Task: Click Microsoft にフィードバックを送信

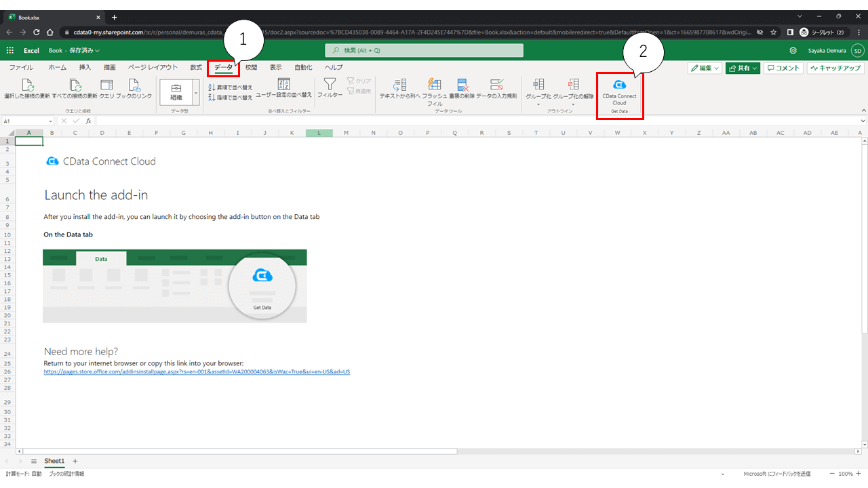Action: coord(777,474)
